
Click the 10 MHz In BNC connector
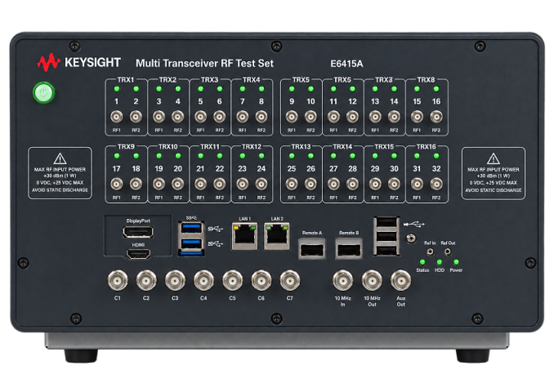tap(342, 281)
